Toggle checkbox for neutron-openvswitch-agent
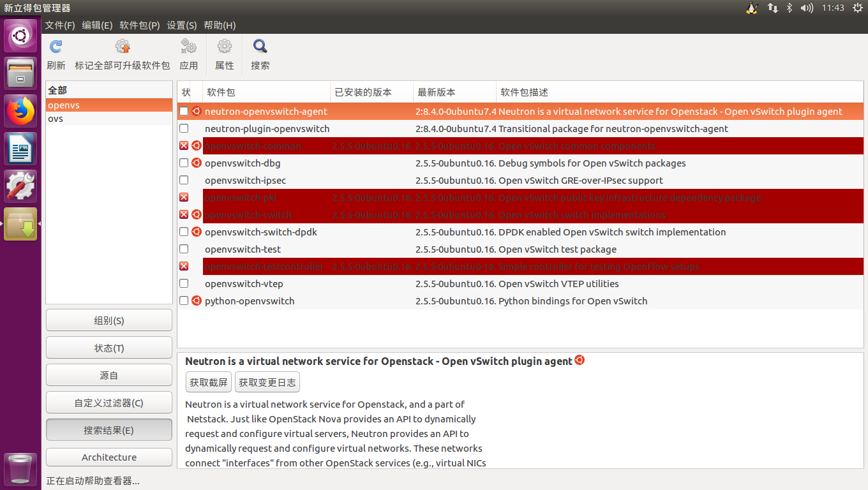 point(184,111)
